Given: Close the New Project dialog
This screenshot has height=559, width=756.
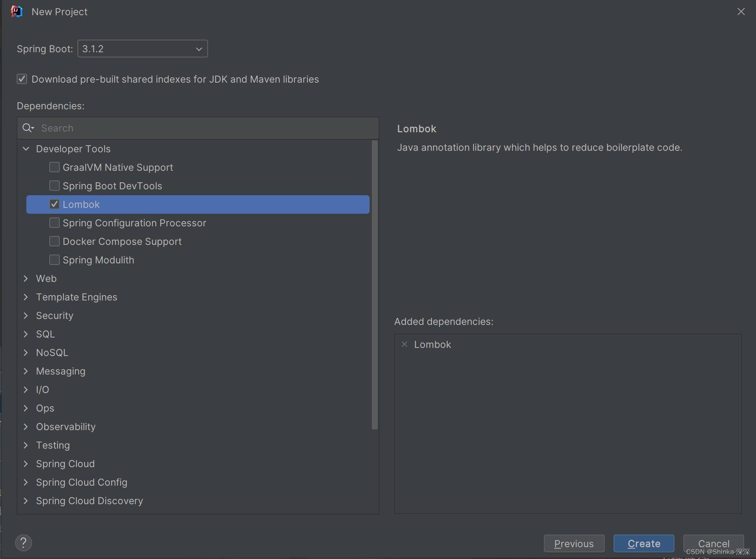Looking at the screenshot, I should (x=741, y=11).
